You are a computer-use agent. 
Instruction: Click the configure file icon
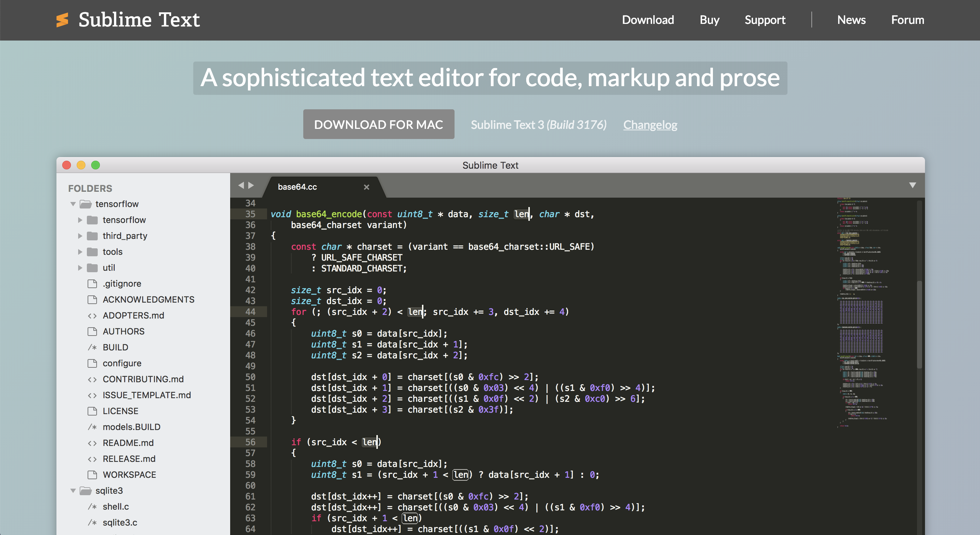92,363
